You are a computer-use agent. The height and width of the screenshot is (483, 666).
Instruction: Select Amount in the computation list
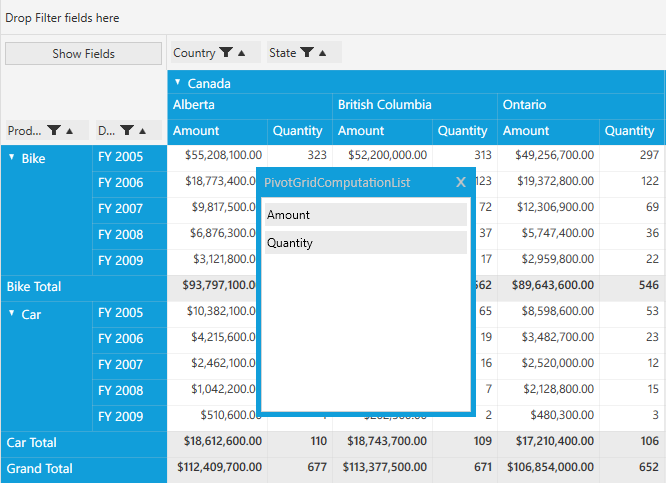366,215
